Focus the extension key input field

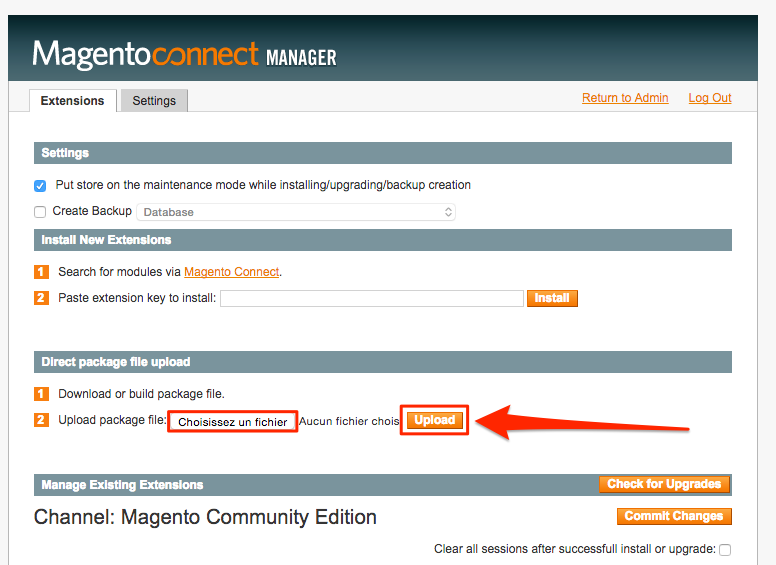tap(372, 298)
